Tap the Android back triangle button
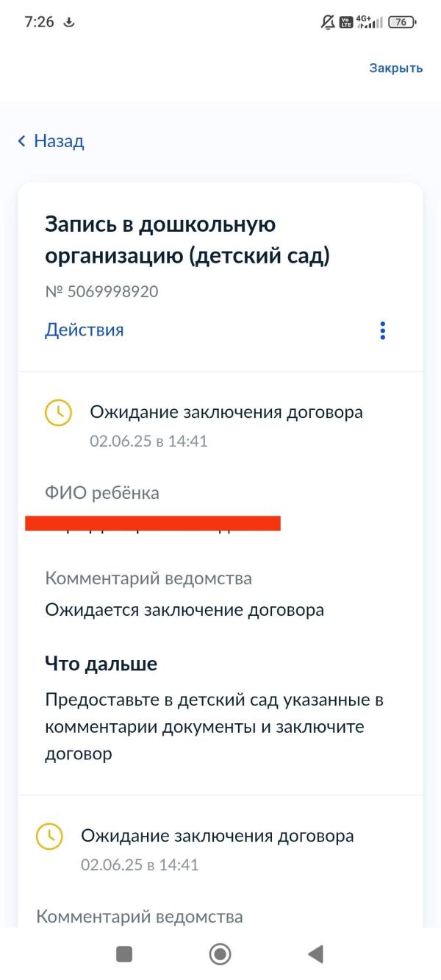 point(315,954)
